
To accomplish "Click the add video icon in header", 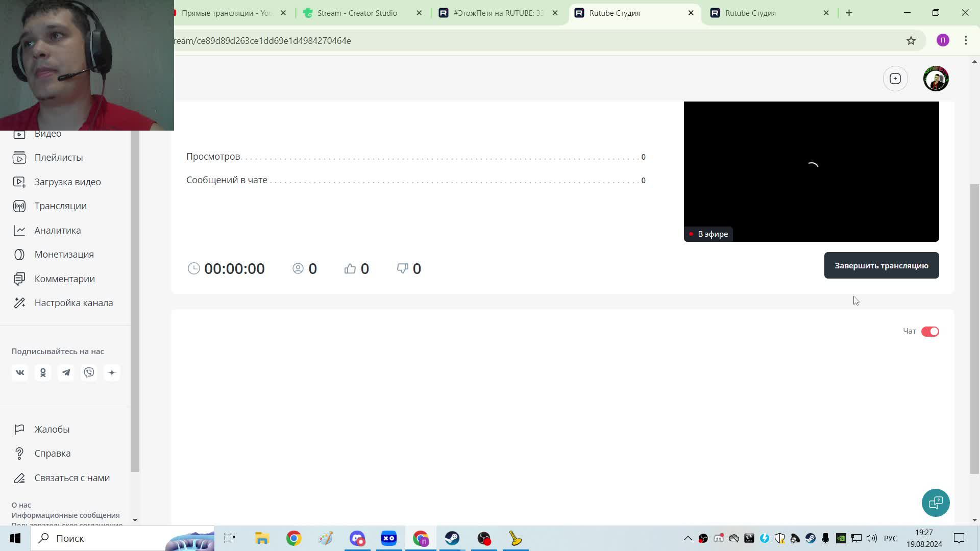I will pyautogui.click(x=895, y=79).
